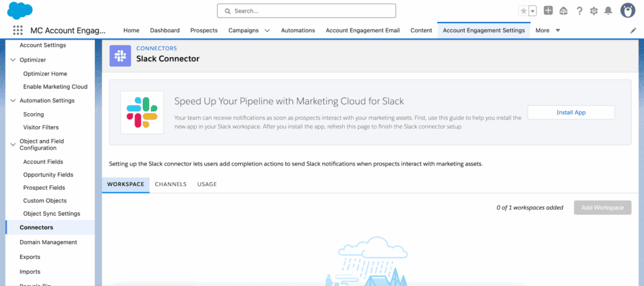Select the Account Engagement Settings tab
Image resolution: width=644 pixels, height=286 pixels.
484,30
